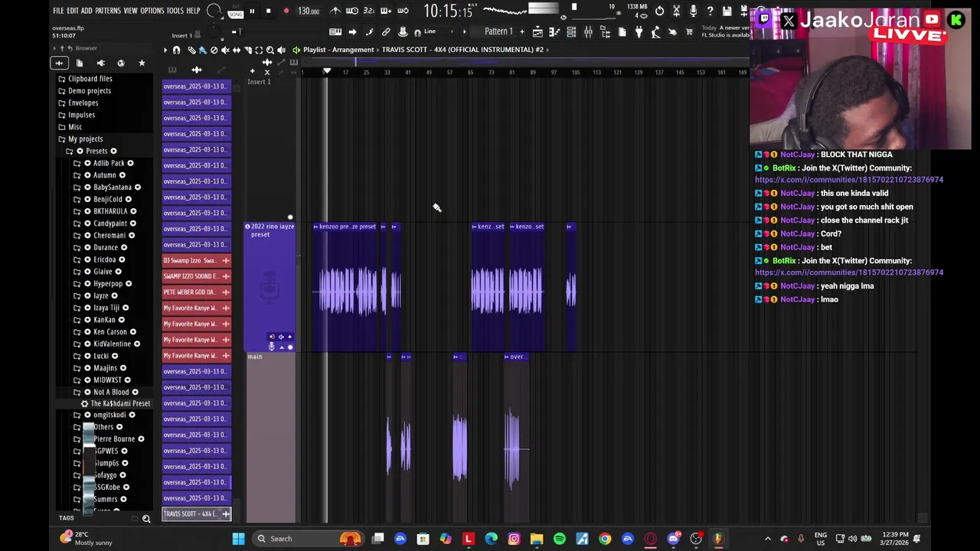980x551 pixels.
Task: Open the one-click audio recording microphone icon
Action: click(693, 11)
